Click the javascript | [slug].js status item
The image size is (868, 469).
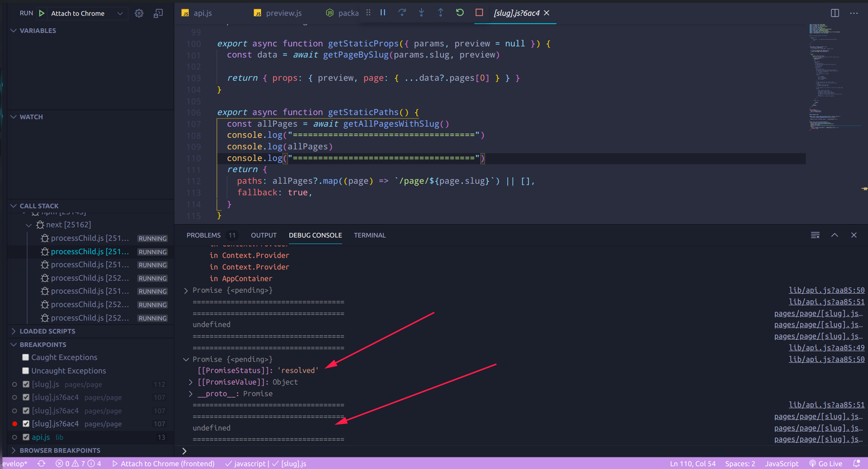(x=266, y=463)
